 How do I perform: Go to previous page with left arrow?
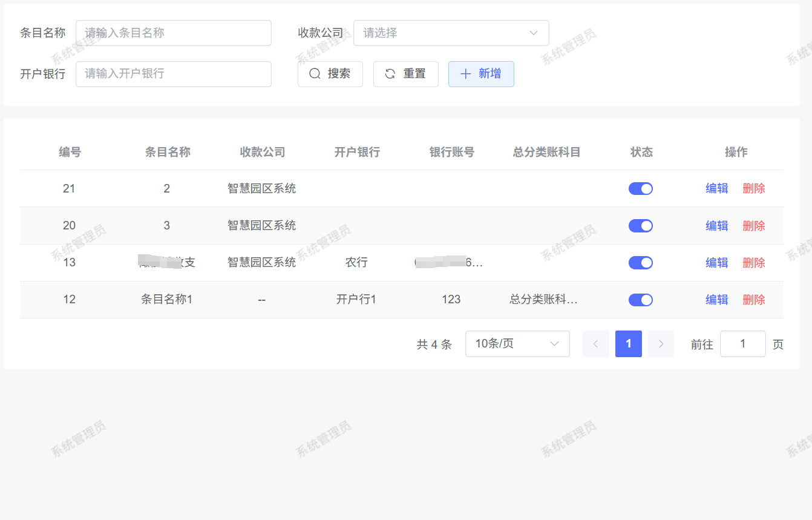coord(595,344)
